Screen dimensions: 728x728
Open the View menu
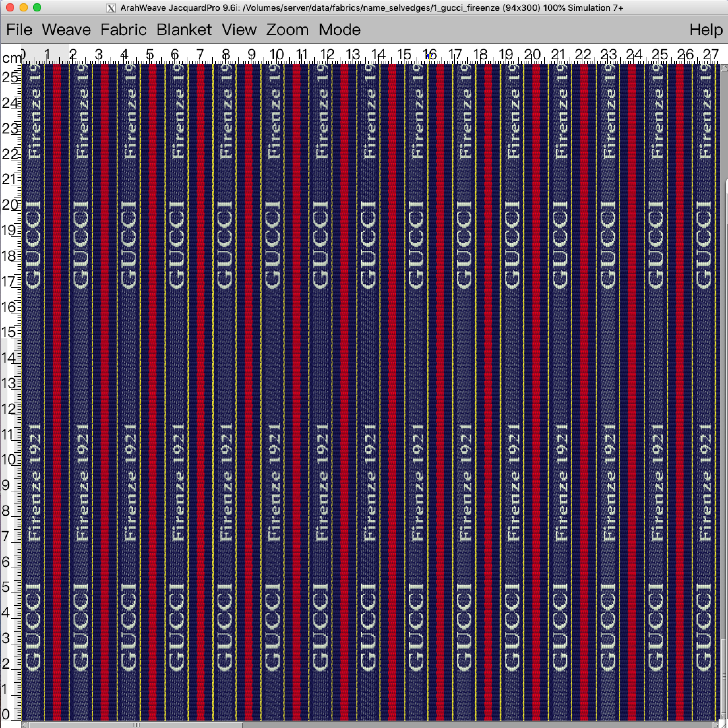(239, 30)
